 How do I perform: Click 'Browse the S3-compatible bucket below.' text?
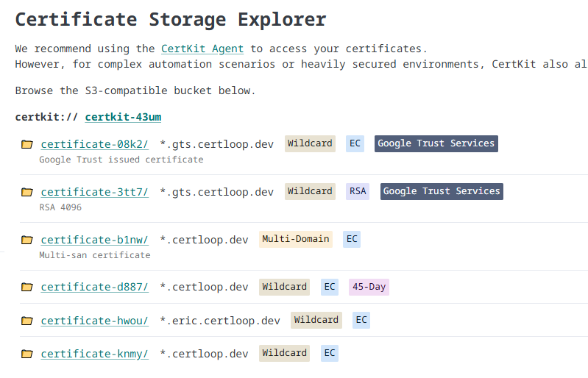[135, 90]
